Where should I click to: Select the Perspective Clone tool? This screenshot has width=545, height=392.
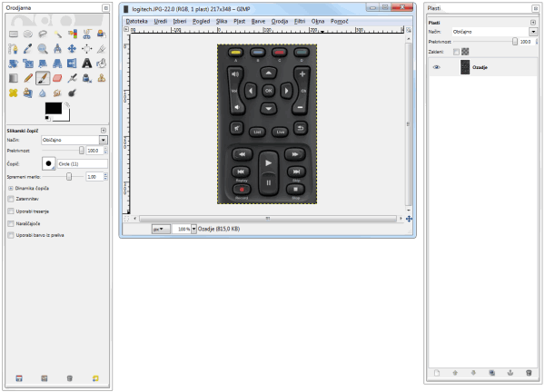[x=28, y=93]
